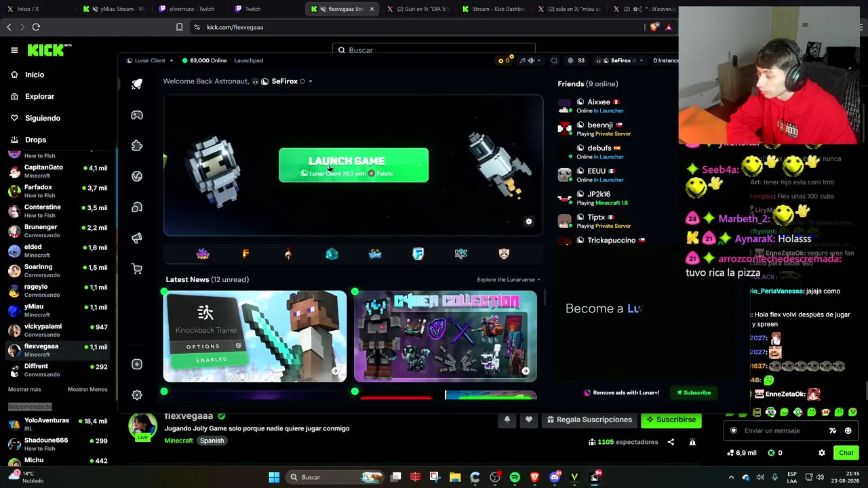Open Brave browser from taskbar
The image size is (868, 488).
pyautogui.click(x=534, y=477)
